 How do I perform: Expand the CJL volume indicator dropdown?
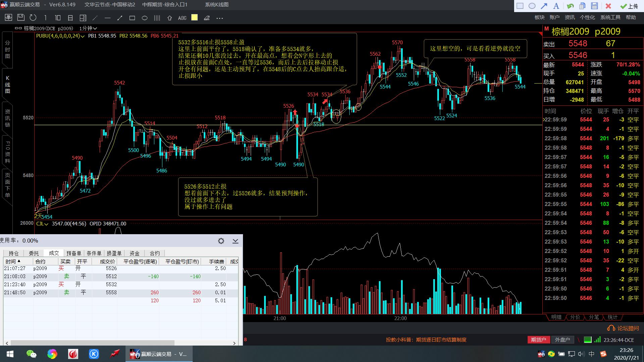(46, 224)
